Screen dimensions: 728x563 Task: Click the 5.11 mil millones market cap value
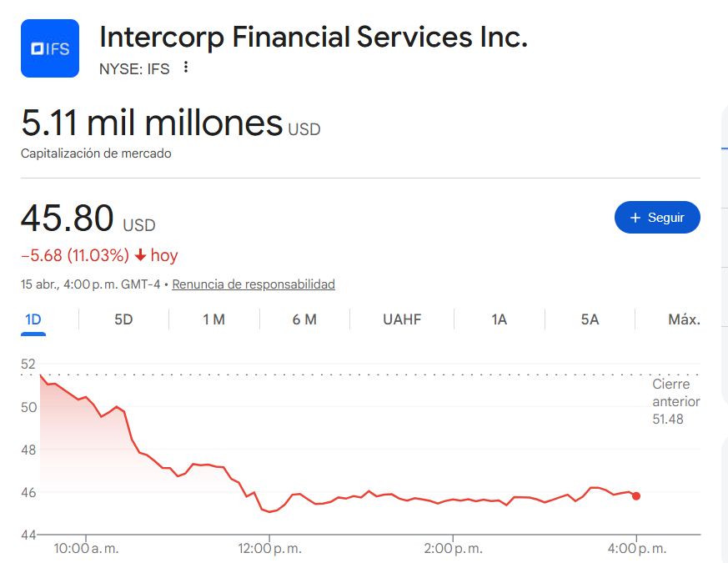152,123
